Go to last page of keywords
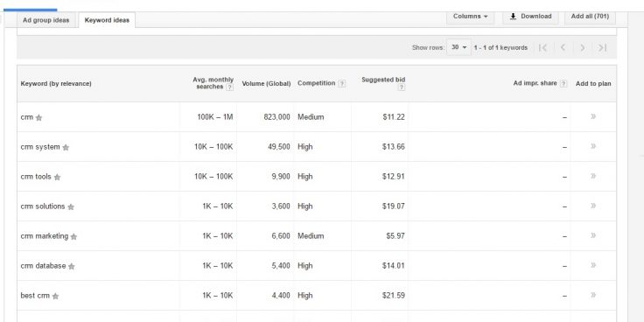The image size is (644, 322). (602, 47)
